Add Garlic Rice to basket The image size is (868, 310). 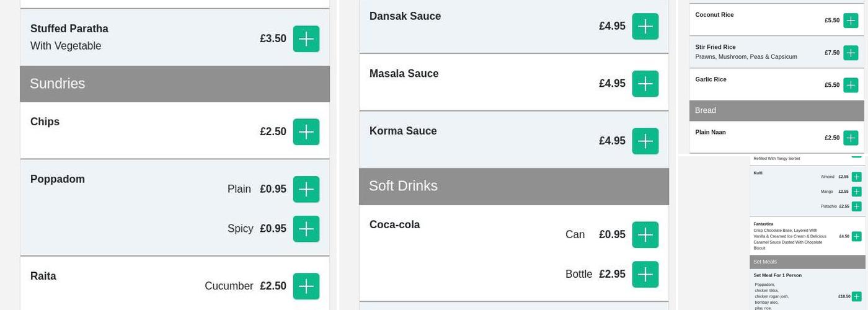click(x=851, y=85)
